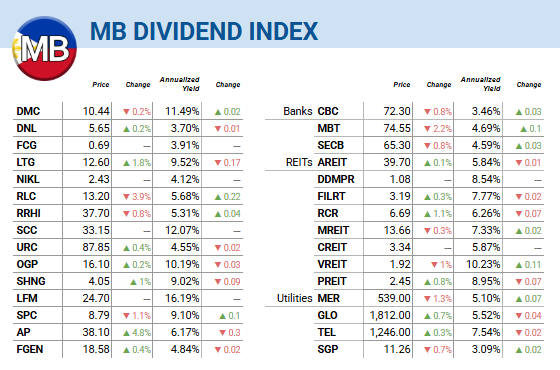Select MER price 539.00
Screen dimensions: 560x370
pos(394,299)
